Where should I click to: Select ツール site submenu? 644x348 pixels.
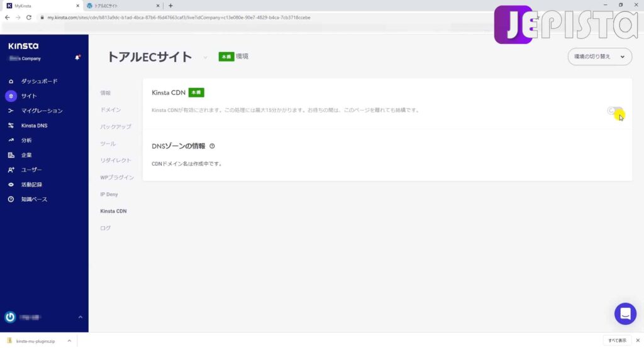108,144
